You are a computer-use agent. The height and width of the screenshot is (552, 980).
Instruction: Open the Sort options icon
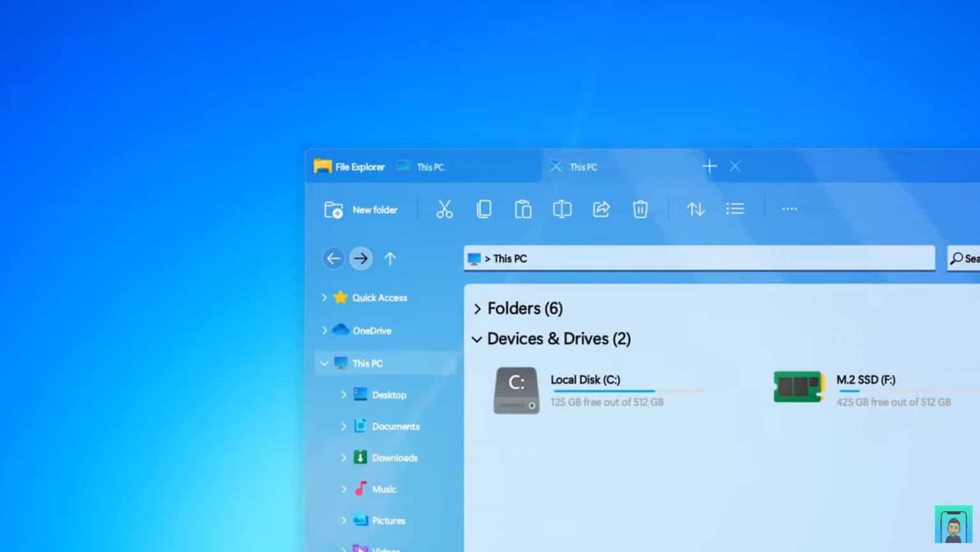coord(695,209)
